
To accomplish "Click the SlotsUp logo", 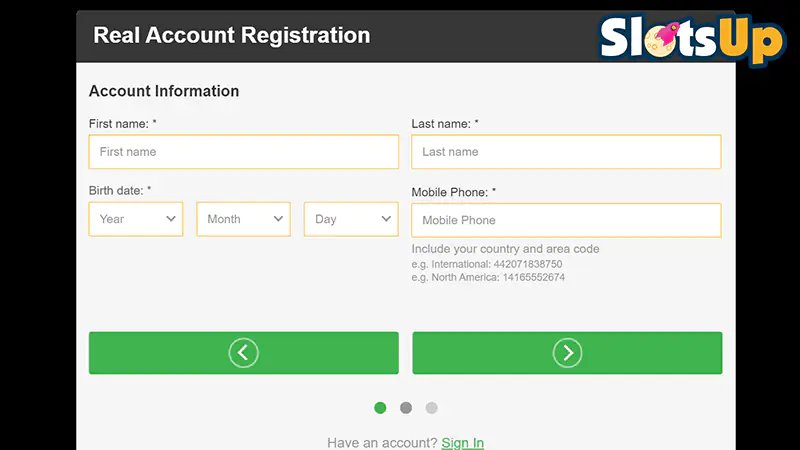I will click(x=692, y=40).
